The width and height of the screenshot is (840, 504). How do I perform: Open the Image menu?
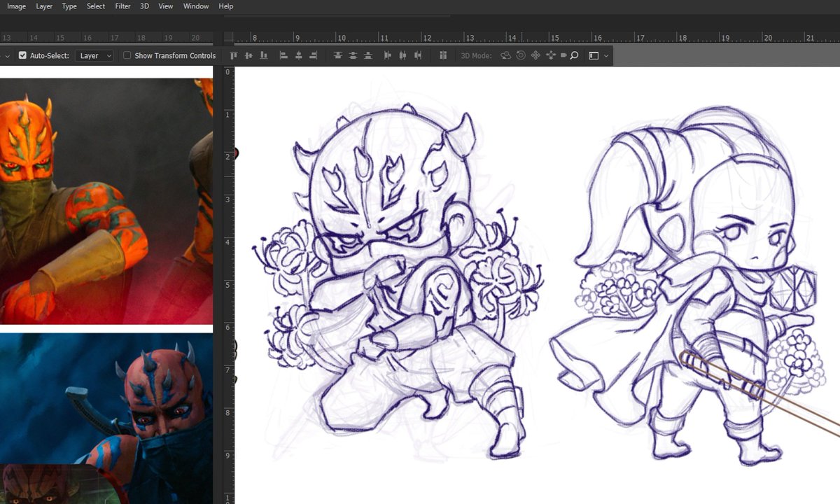coord(16,6)
